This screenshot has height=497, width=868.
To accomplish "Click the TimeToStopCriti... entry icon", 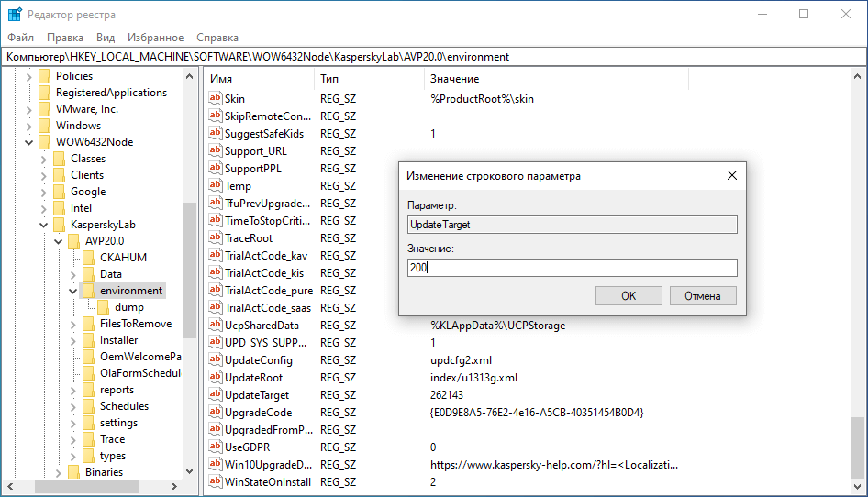I will click(x=216, y=220).
